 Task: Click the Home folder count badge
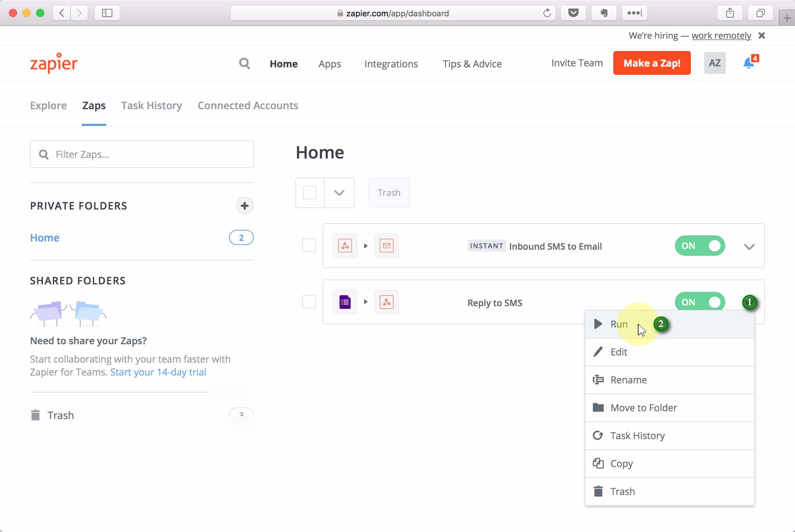[x=241, y=237]
